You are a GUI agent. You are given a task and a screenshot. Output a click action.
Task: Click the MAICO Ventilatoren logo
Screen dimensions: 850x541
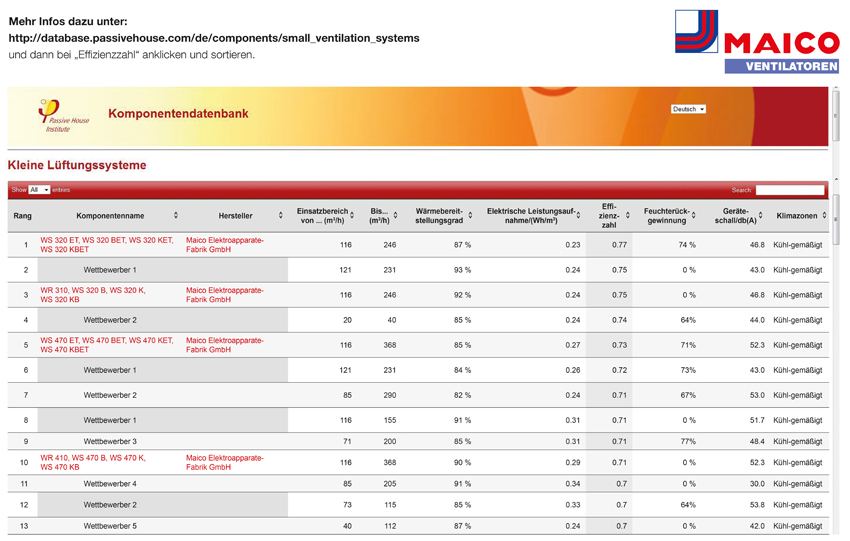(757, 41)
